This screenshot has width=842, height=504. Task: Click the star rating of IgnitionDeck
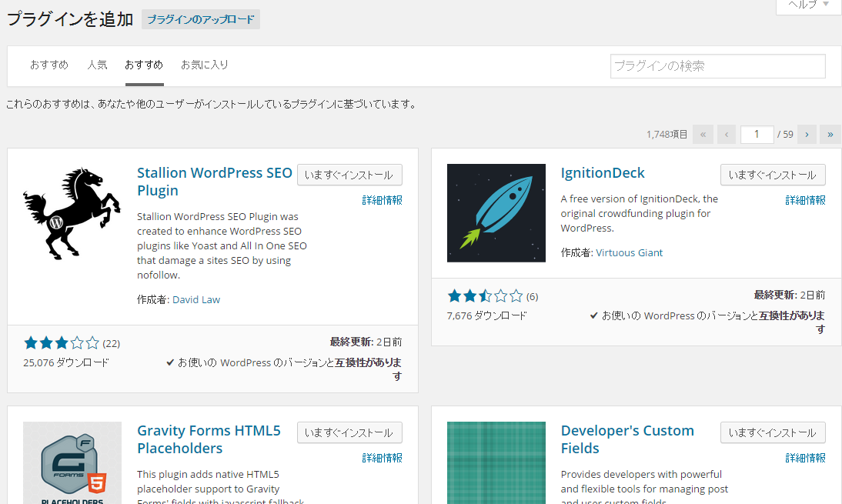485,296
